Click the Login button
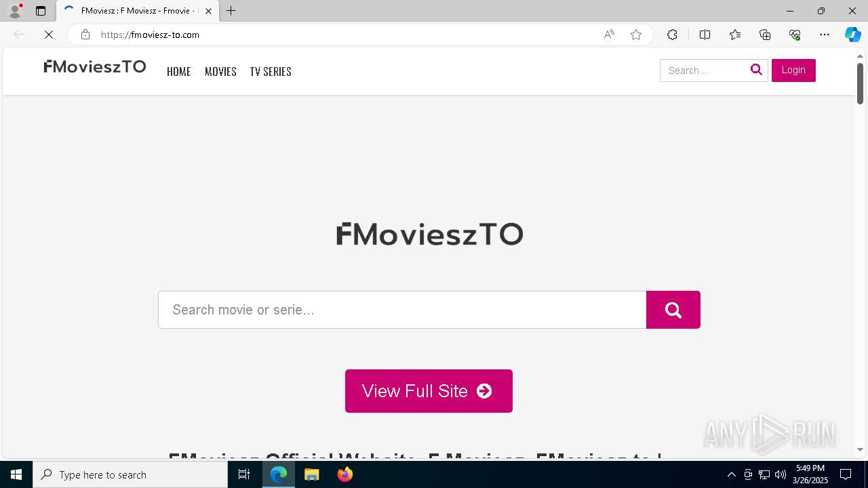The image size is (868, 488). pyautogui.click(x=793, y=70)
